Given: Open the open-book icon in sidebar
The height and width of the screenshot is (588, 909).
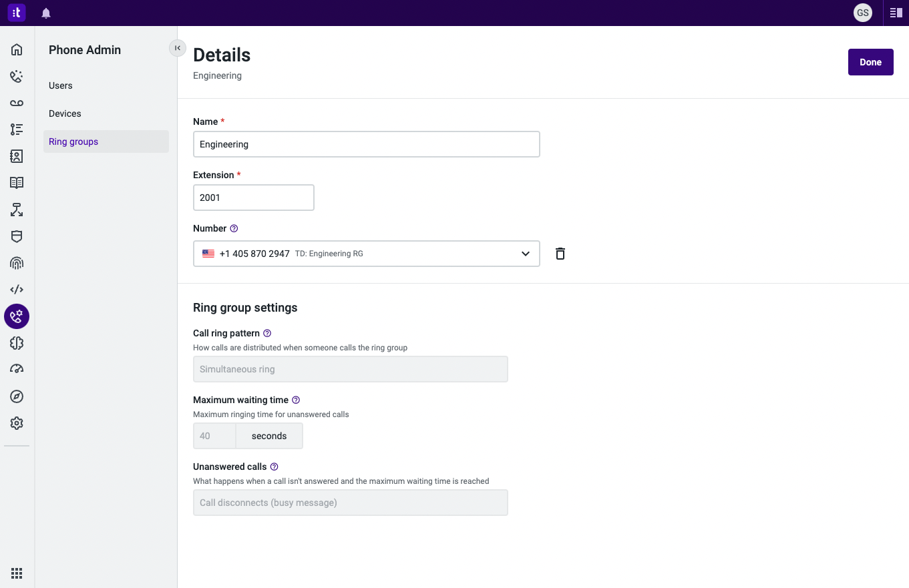Looking at the screenshot, I should [17, 183].
